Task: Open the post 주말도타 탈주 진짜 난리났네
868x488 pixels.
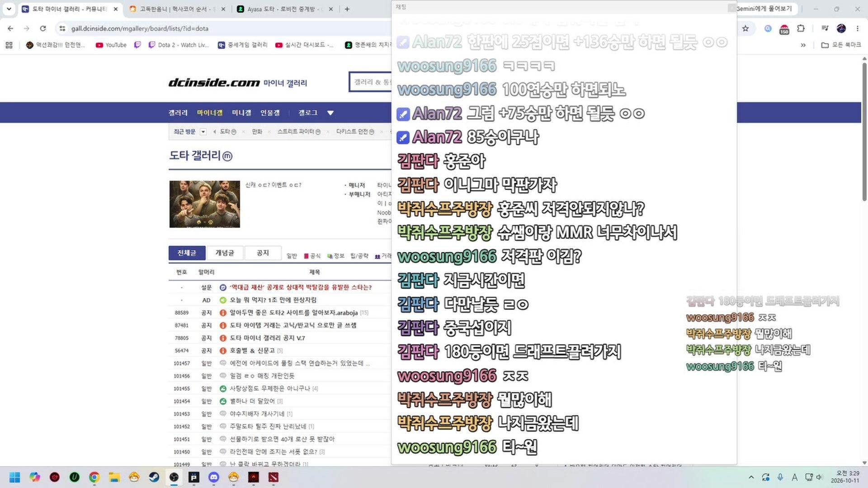Action: tap(268, 426)
